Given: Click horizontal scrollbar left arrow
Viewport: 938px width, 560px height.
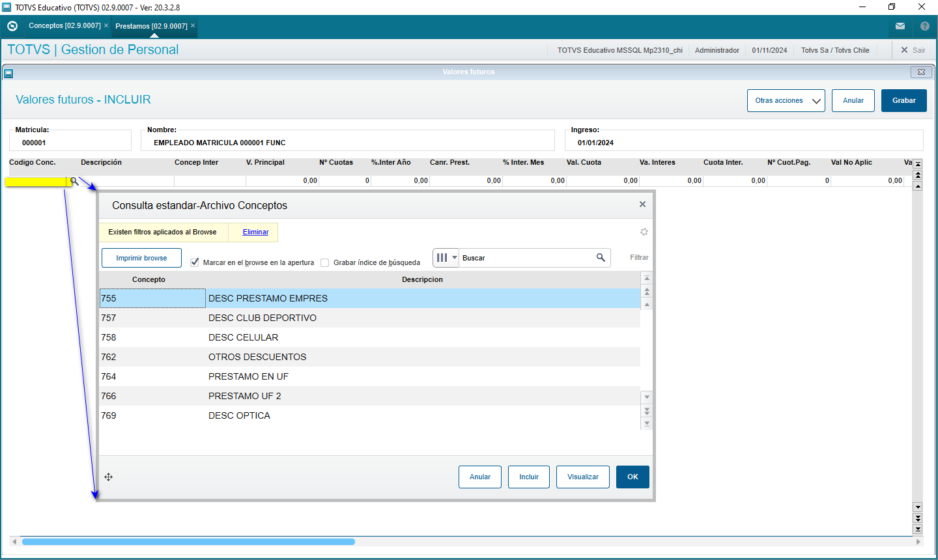Looking at the screenshot, I should [14, 542].
